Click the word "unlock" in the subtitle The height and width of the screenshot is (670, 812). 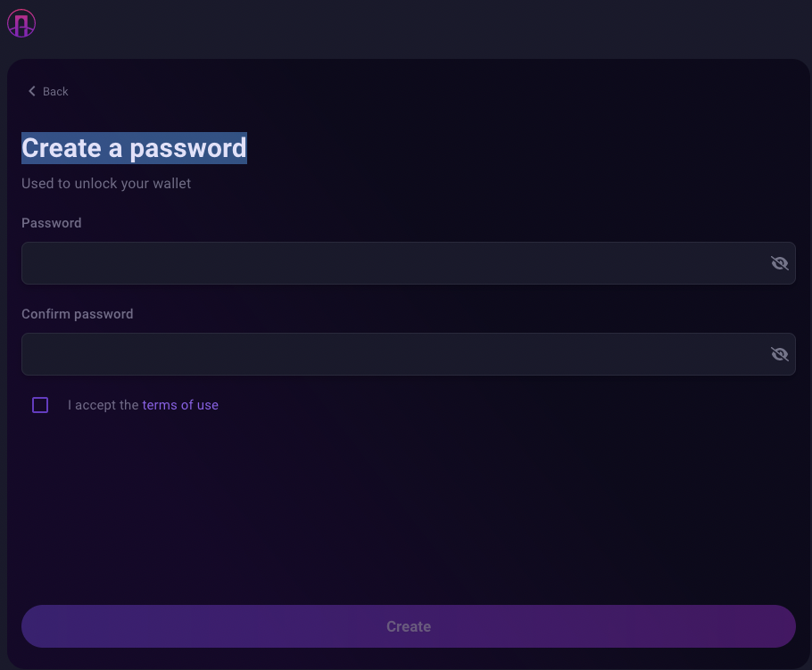pyautogui.click(x=95, y=184)
